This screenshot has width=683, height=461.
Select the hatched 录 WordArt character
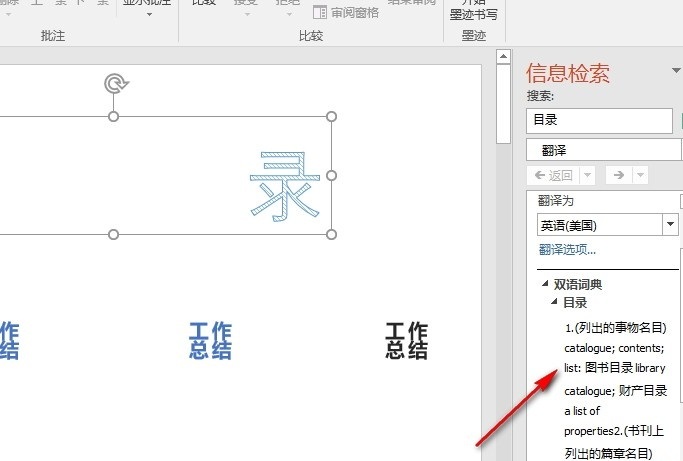[x=285, y=185]
